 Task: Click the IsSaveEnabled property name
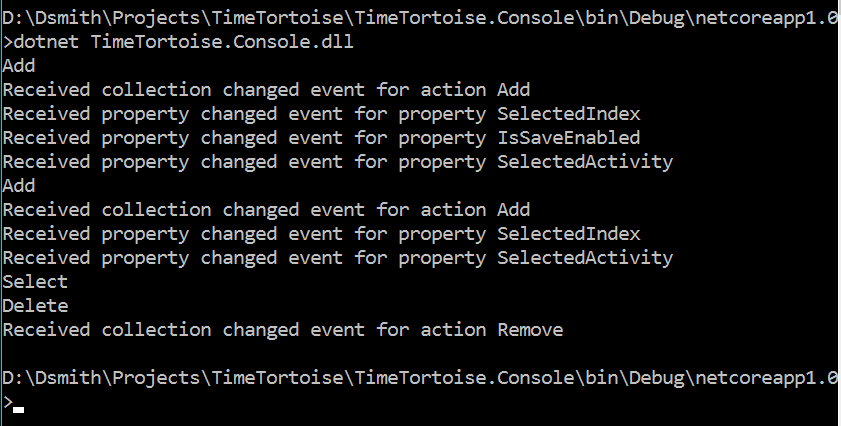coord(569,138)
